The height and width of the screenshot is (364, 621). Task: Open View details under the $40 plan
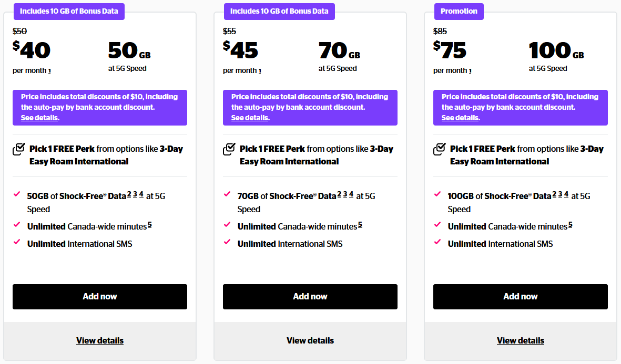point(100,340)
